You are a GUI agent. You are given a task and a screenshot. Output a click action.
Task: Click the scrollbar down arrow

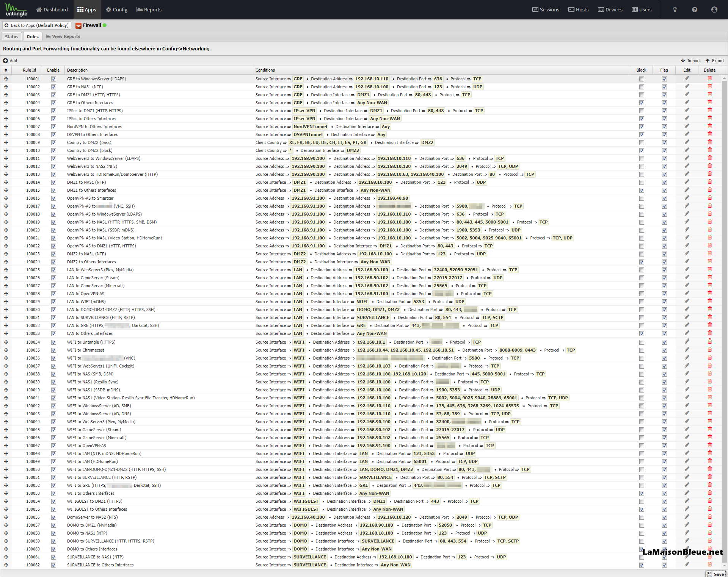click(x=724, y=566)
